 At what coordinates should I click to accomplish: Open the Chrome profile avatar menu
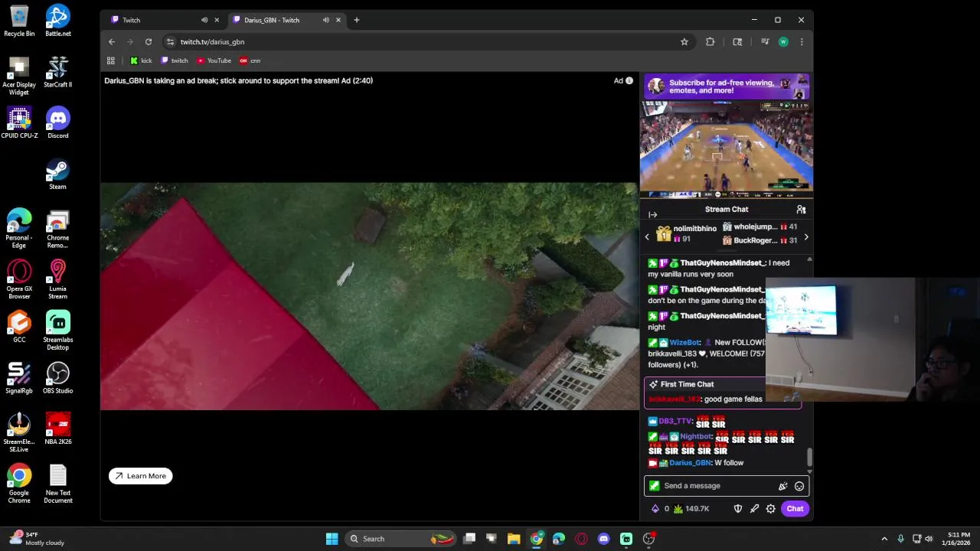coord(783,42)
